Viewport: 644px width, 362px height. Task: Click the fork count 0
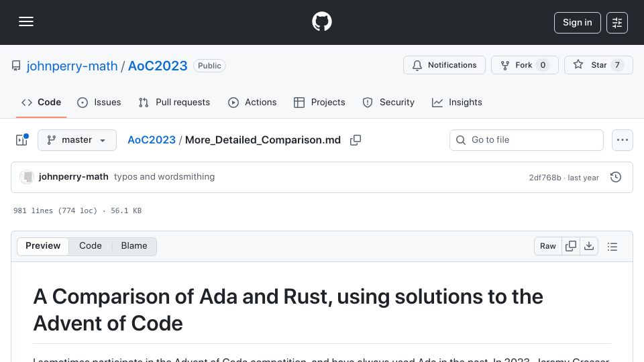tap(543, 65)
